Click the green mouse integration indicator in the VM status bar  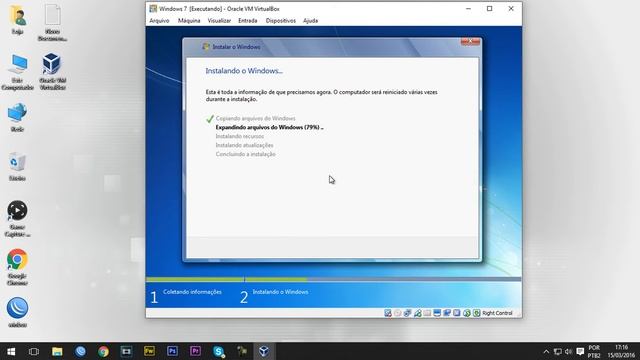tap(467, 313)
